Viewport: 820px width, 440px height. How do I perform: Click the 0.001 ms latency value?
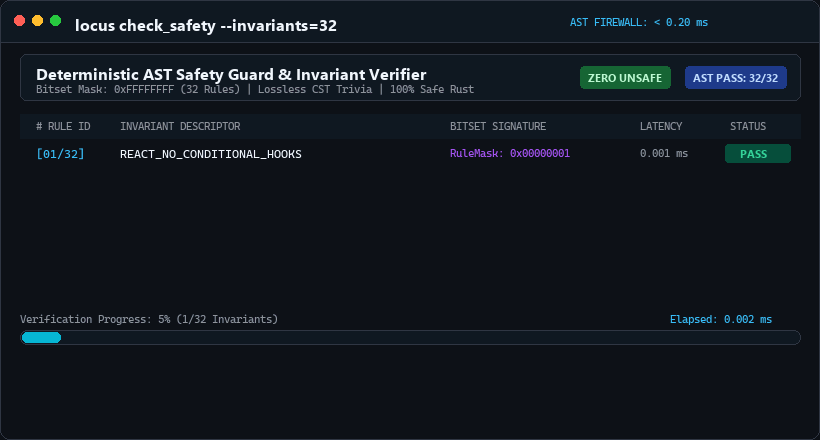point(664,153)
